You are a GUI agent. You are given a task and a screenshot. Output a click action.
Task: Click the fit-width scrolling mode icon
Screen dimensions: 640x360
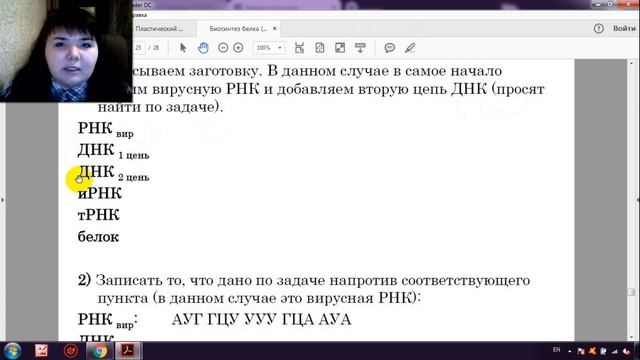coord(299,48)
